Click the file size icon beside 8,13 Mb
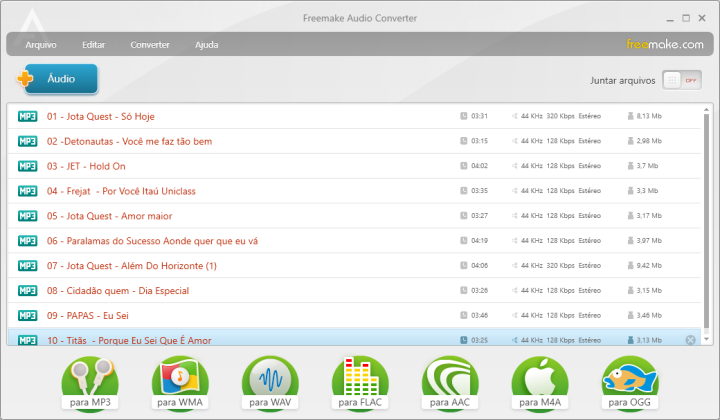 pos(630,116)
